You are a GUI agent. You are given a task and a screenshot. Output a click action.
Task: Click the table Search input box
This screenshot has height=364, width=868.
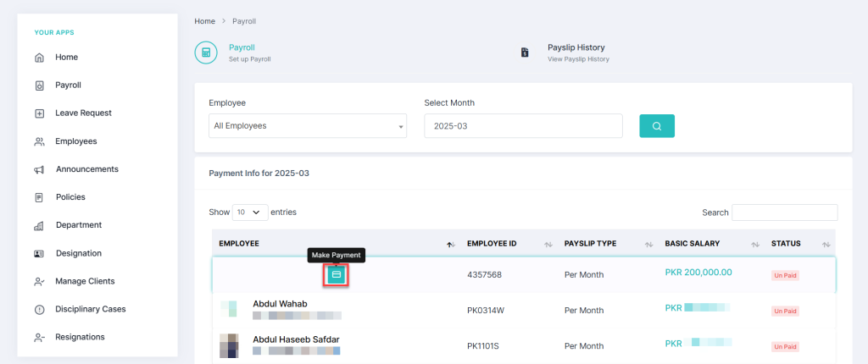click(x=785, y=212)
